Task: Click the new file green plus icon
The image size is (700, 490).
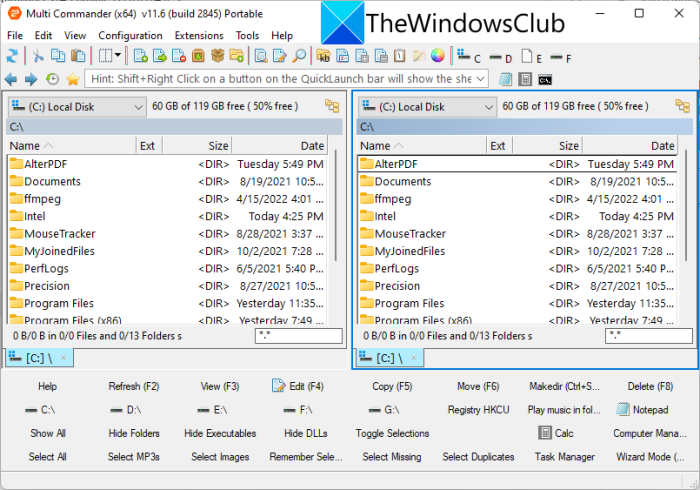Action: click(141, 56)
